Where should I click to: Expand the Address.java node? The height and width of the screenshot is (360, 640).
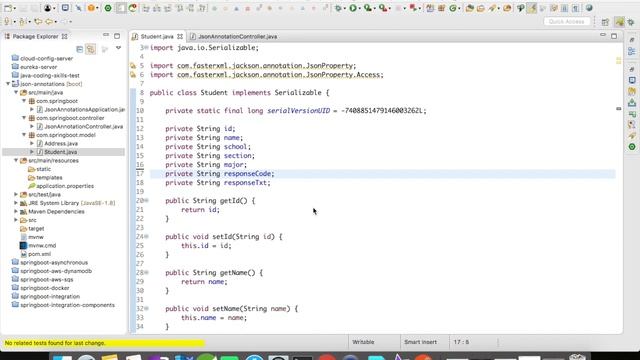point(32,143)
